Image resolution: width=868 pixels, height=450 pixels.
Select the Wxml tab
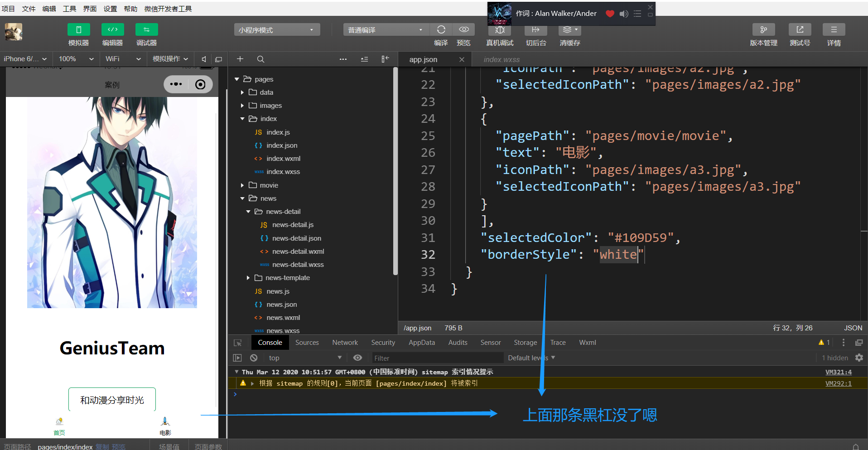point(588,343)
